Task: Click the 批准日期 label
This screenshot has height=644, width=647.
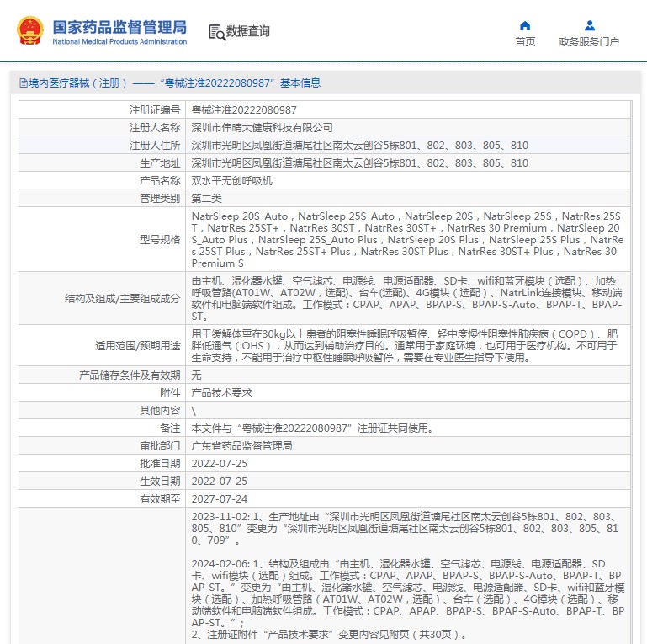Action: pos(160,464)
